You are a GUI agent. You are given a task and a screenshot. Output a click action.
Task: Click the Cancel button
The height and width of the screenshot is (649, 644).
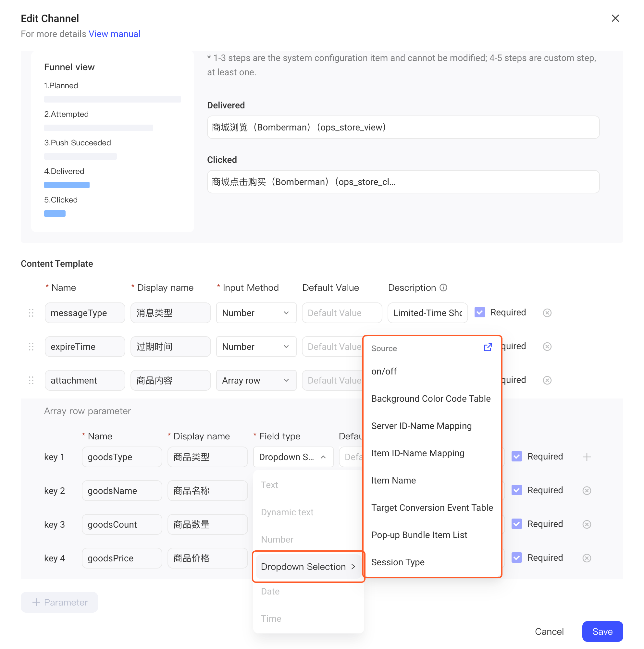point(549,631)
